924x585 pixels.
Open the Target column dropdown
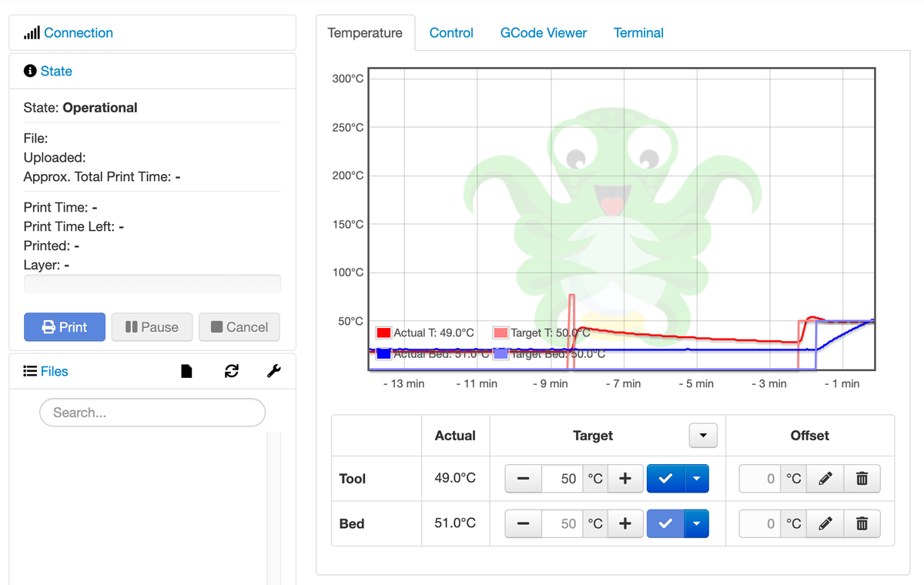click(x=702, y=435)
